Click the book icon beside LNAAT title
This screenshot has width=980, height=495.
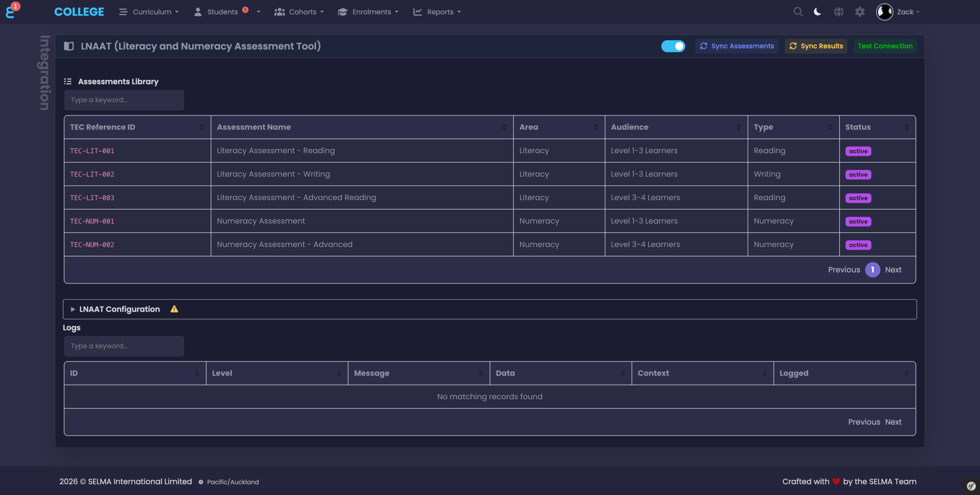[x=69, y=46]
